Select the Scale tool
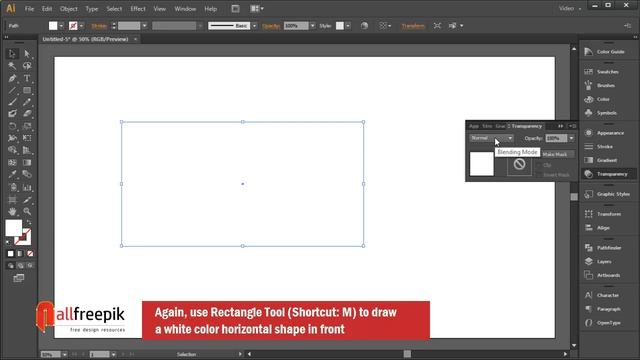Screen dimensions: 640x360 pyautogui.click(x=27, y=126)
